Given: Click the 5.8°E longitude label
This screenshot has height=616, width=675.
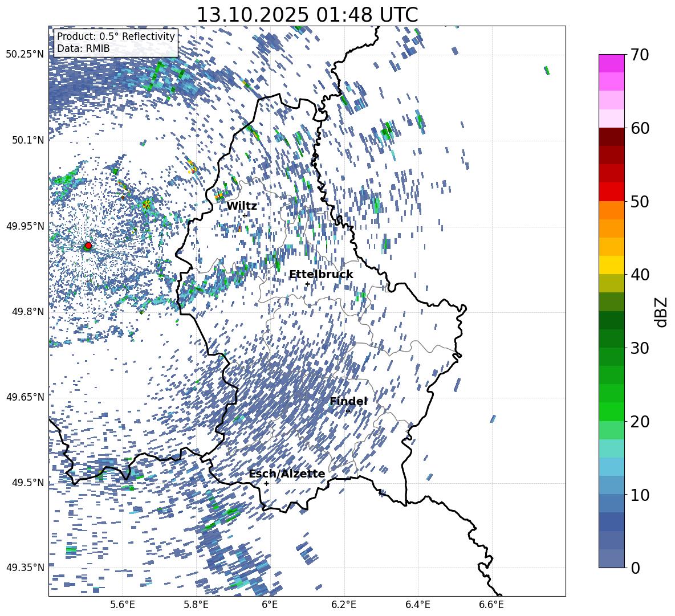Looking at the screenshot, I should point(196,605).
